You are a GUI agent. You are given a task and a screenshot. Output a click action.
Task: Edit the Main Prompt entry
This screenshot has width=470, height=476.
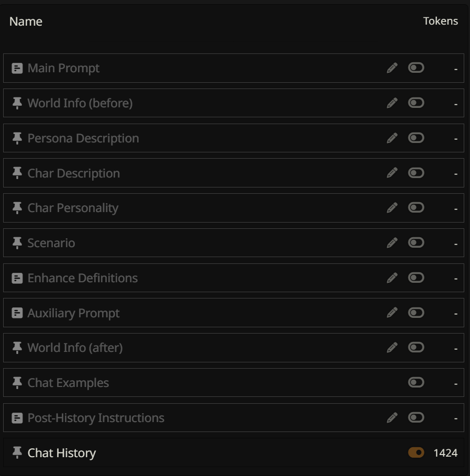392,68
